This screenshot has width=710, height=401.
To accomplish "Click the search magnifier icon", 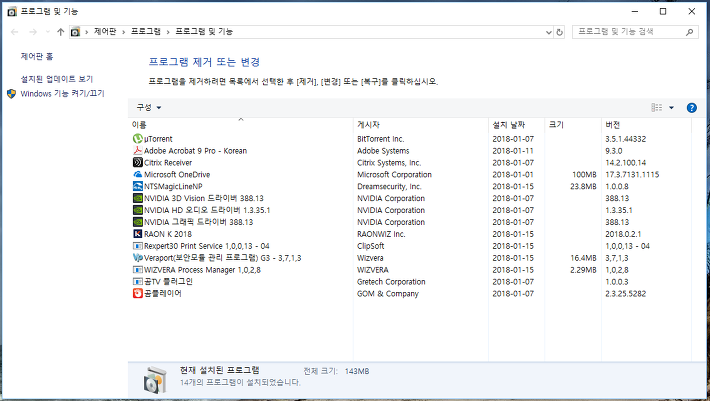I will click(689, 32).
